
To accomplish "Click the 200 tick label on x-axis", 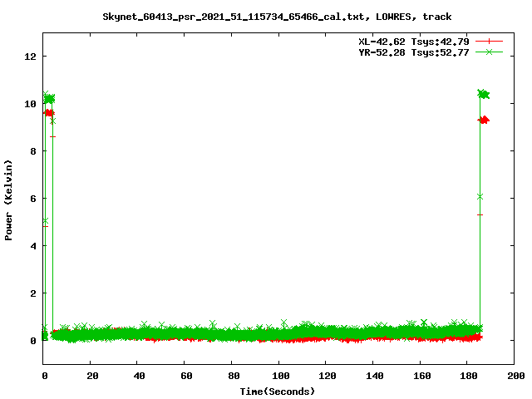I will point(515,377).
